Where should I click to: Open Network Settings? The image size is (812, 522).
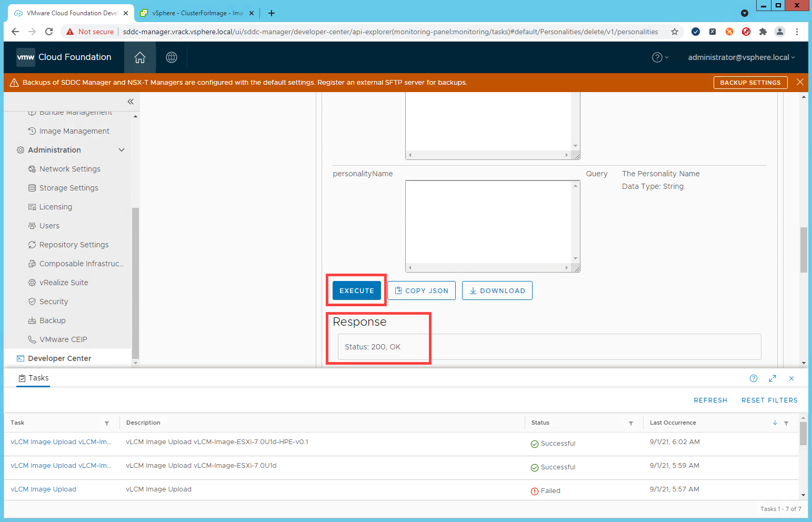(x=69, y=169)
